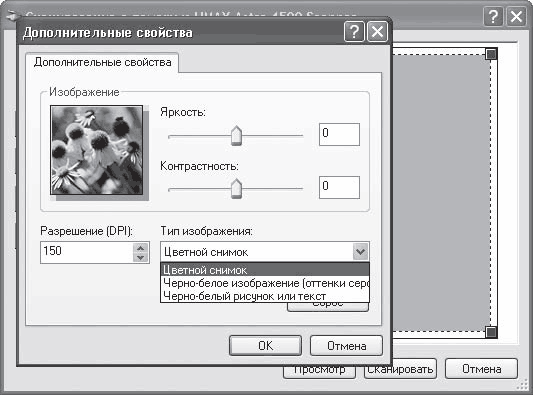The image size is (533, 395).
Task: Open the Тип изображения dropdown arrow
Action: click(360, 252)
